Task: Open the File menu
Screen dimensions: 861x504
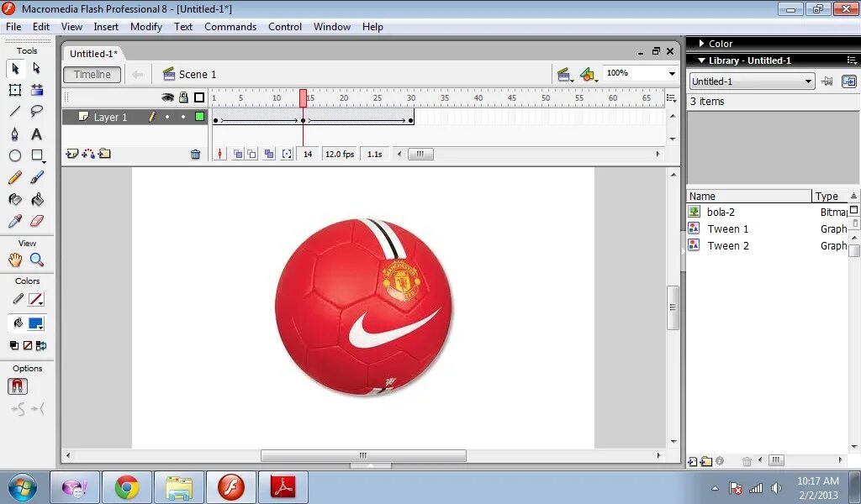Action: [13, 27]
